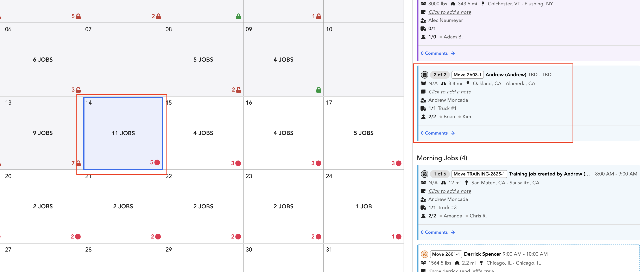This screenshot has width=644, height=272.
Task: Select empty day 07 in calendar
Action: [123, 60]
